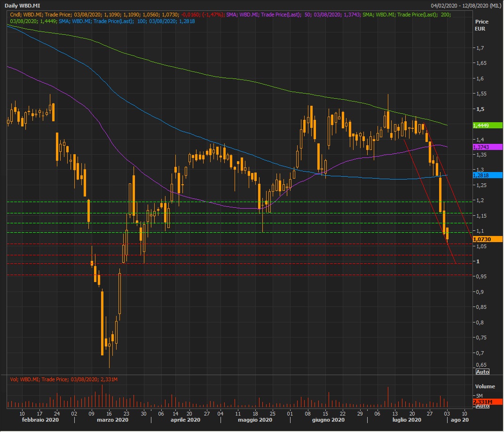Screen dimensions: 504x432
Task: Click the Price EUR axis header
Action: [481, 25]
